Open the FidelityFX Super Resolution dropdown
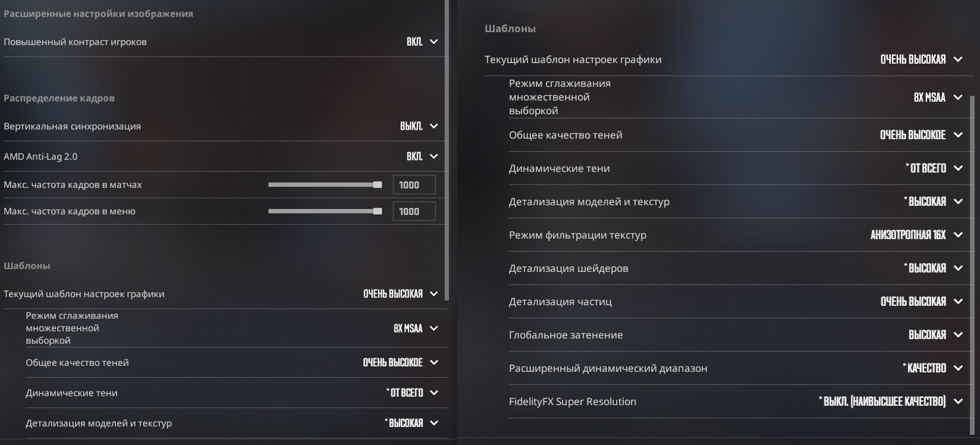The height and width of the screenshot is (445, 980). (x=890, y=402)
